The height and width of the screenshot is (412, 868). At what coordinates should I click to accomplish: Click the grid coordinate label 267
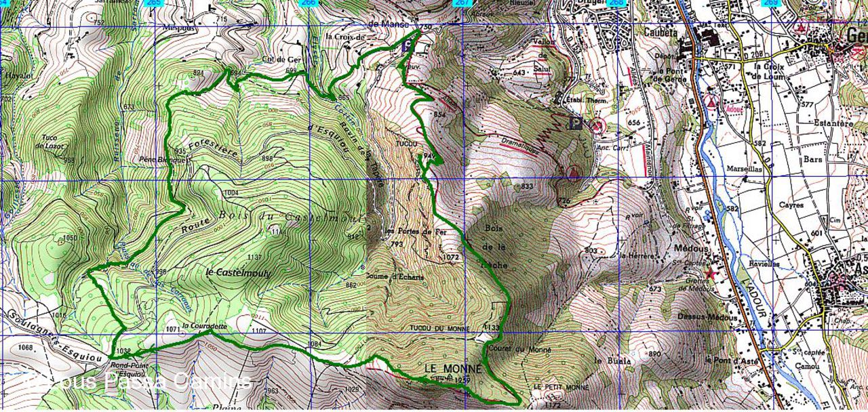(x=462, y=3)
